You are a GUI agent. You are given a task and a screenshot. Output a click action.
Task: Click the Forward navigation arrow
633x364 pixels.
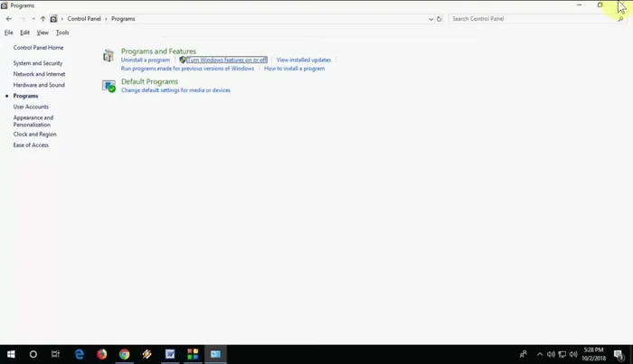click(x=23, y=19)
